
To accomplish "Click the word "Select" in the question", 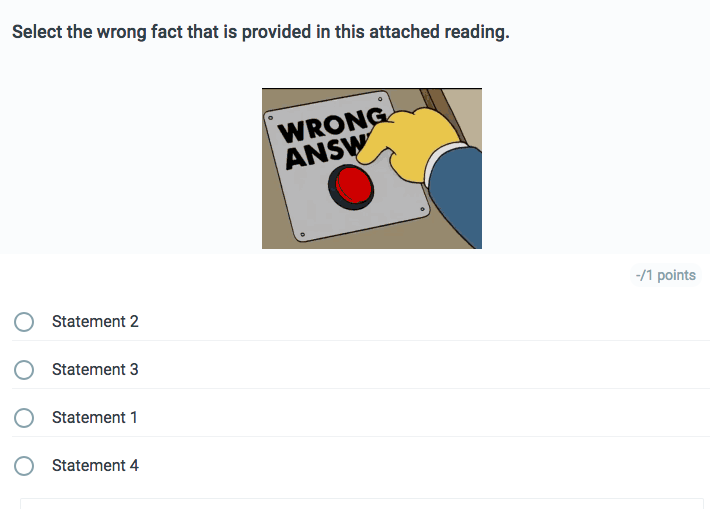I will 37,32.
